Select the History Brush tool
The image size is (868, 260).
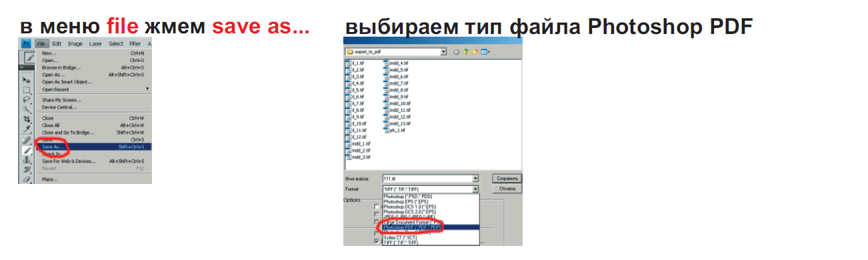pyautogui.click(x=27, y=169)
